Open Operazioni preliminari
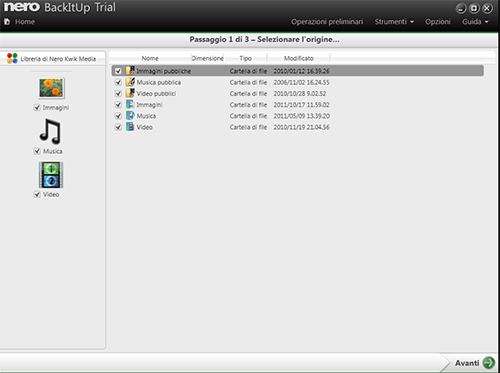This screenshot has width=500, height=373. click(x=327, y=22)
